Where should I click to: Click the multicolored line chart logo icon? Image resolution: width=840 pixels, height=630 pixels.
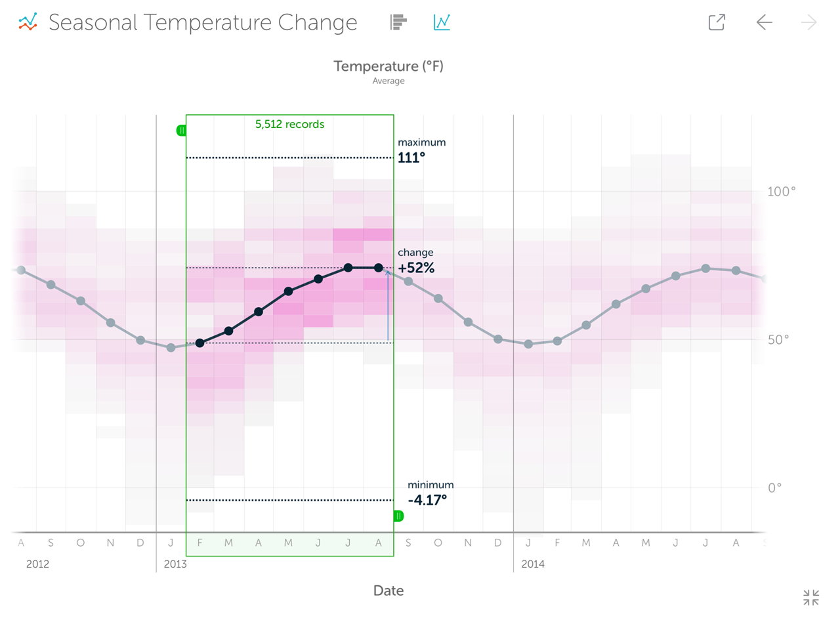[28, 22]
